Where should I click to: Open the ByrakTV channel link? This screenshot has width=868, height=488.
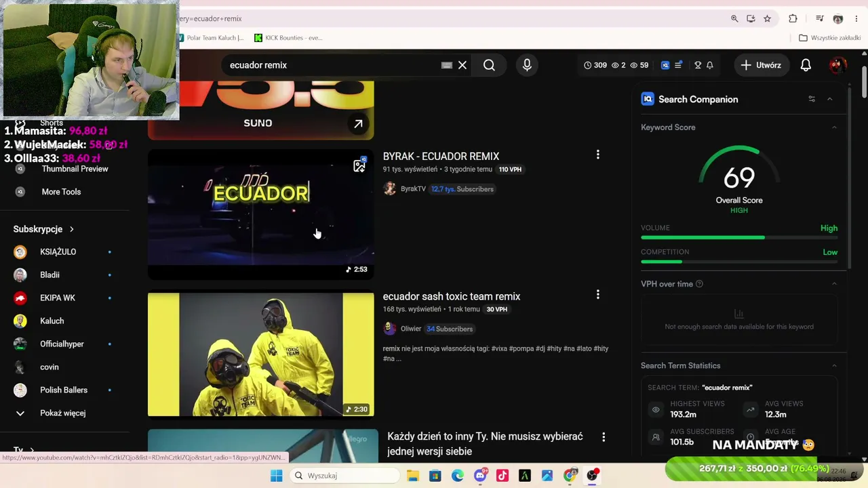pyautogui.click(x=413, y=189)
